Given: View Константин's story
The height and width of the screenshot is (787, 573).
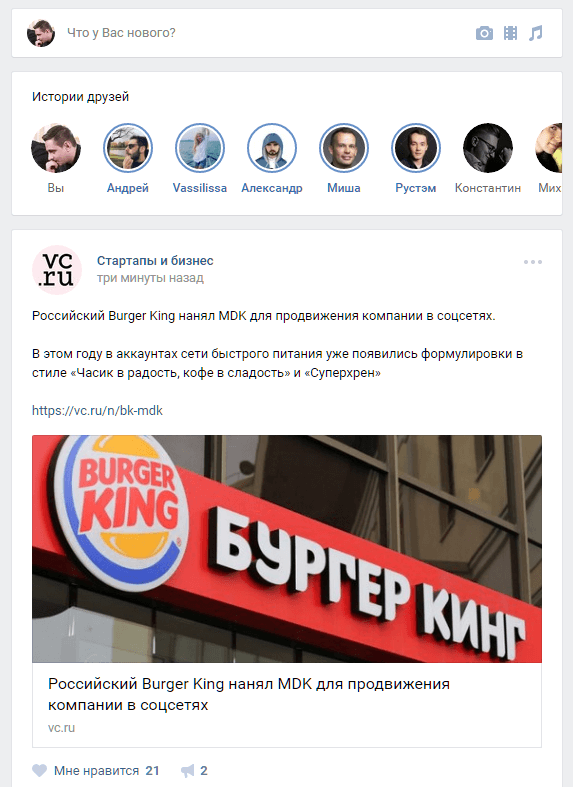Looking at the screenshot, I should tap(488, 148).
